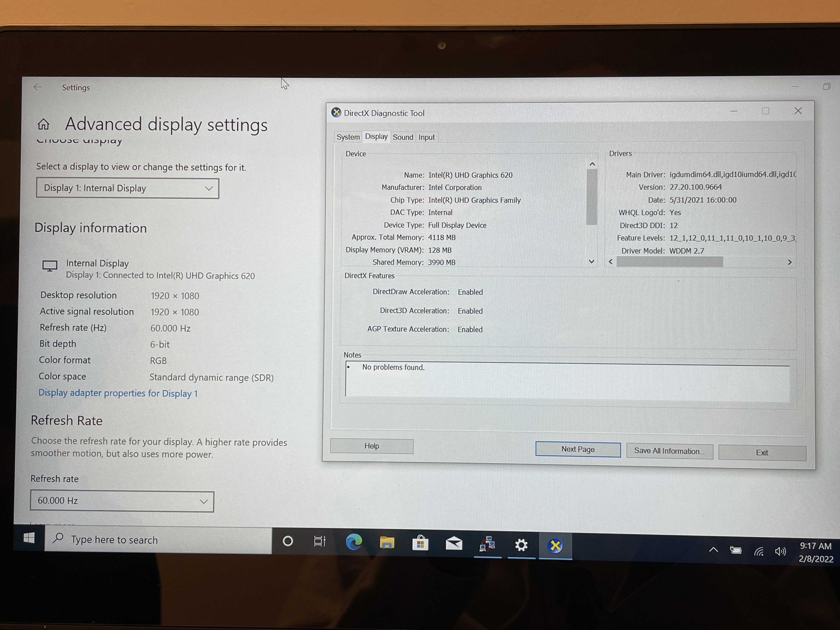Click the volume speaker tray icon
Viewport: 840px width, 630px height.
[781, 551]
